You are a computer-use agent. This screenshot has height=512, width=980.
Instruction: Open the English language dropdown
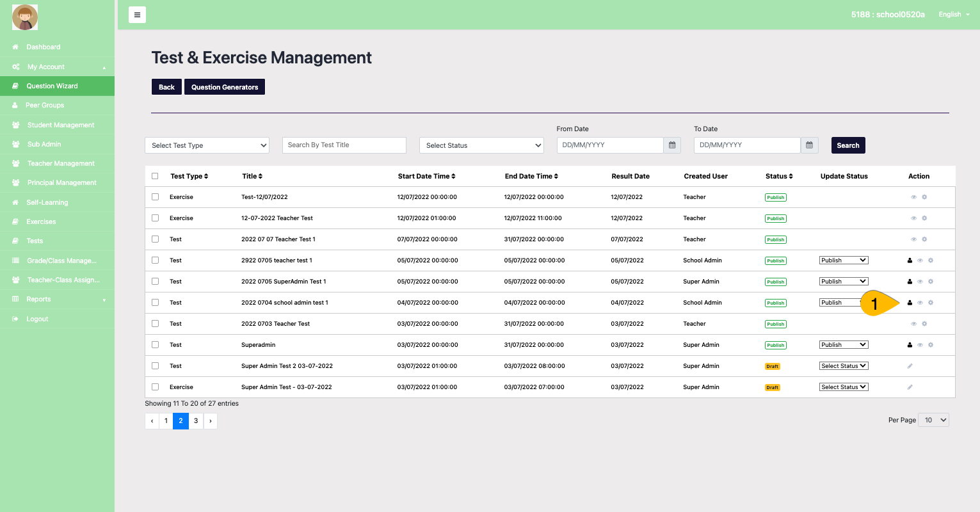(x=954, y=15)
